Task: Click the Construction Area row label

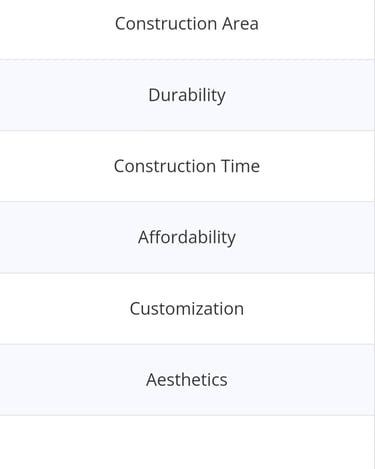Action: click(x=187, y=24)
